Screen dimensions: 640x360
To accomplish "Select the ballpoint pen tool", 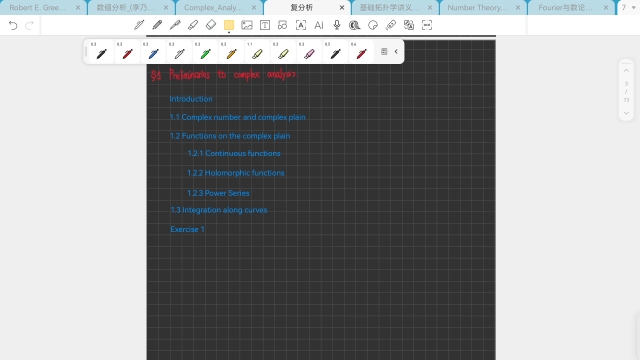I will 175,25.
